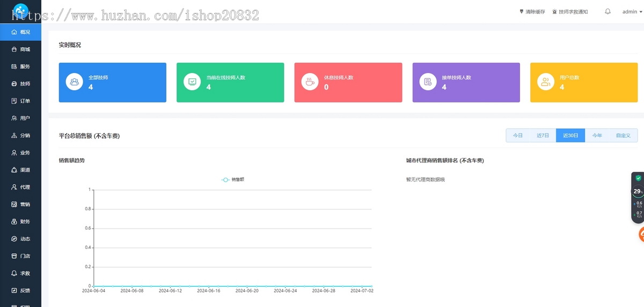Toggle the 销售额 legend series in chart
Viewport: 644px width, 307px height.
click(233, 180)
